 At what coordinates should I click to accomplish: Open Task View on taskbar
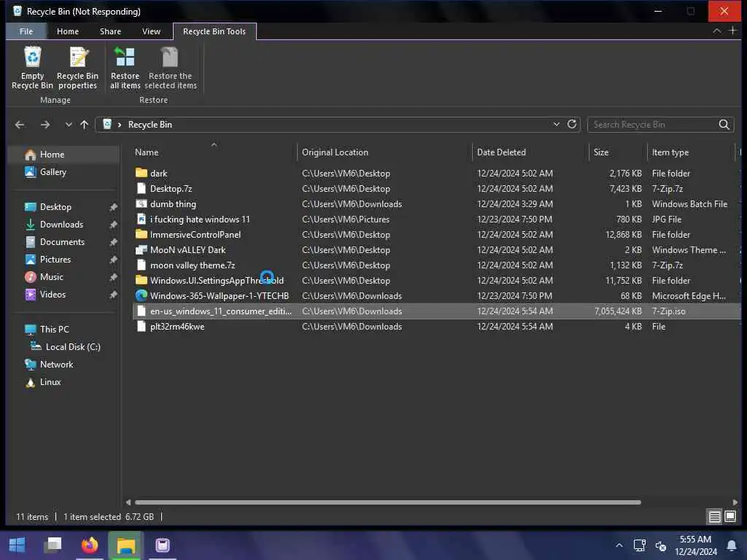(53, 545)
